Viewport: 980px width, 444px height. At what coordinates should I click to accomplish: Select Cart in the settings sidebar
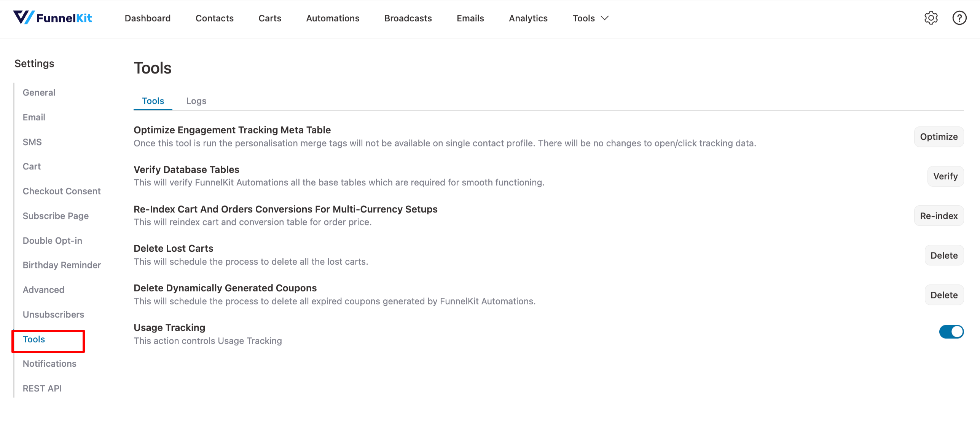pyautogui.click(x=32, y=166)
